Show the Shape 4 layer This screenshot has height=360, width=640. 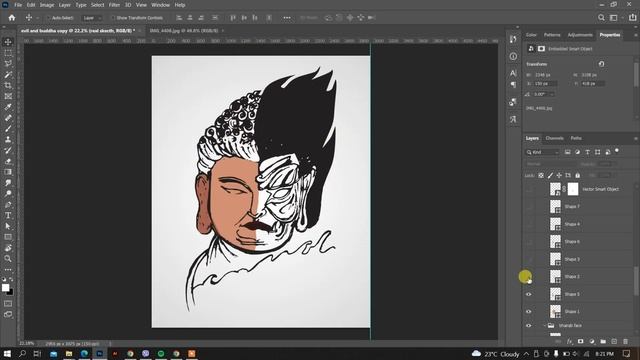529,224
